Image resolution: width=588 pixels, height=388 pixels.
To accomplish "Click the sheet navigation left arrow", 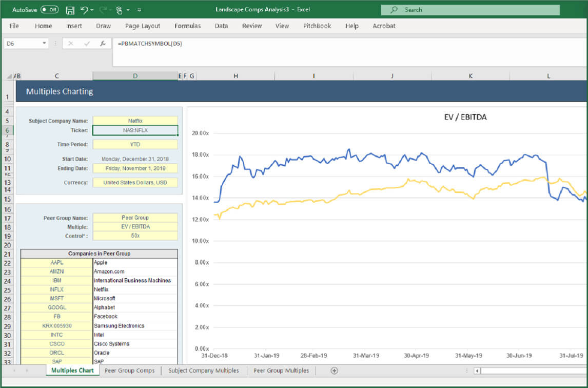I will click(x=14, y=371).
